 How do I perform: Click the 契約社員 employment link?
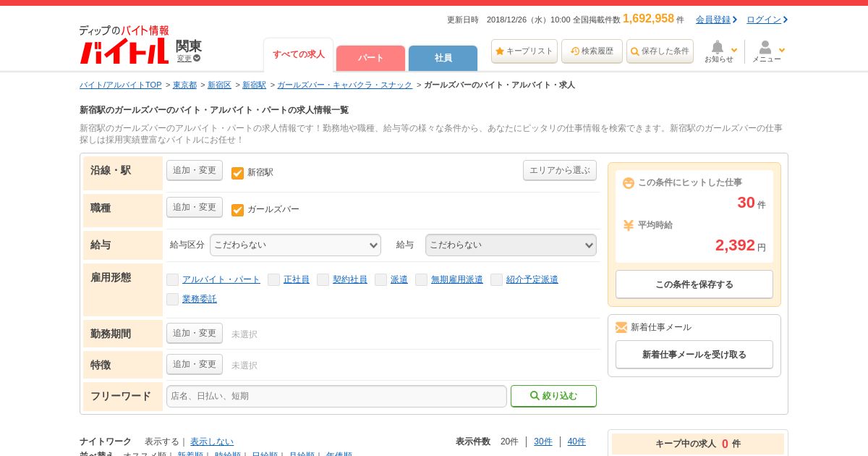350,279
